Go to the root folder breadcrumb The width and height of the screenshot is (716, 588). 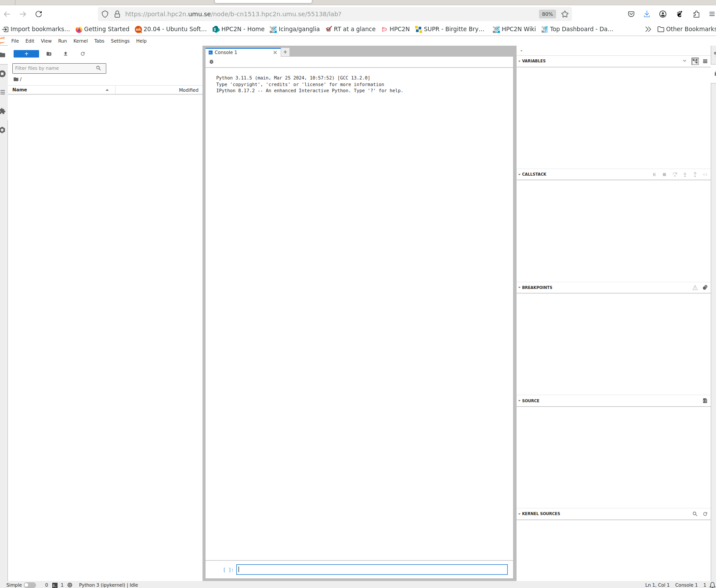16,79
